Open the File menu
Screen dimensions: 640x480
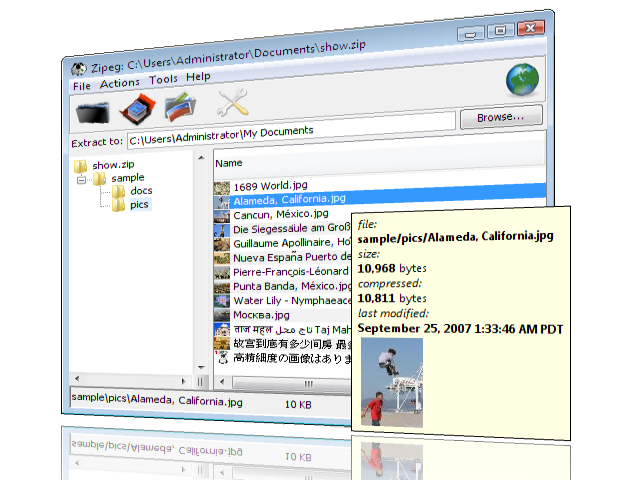(81, 86)
